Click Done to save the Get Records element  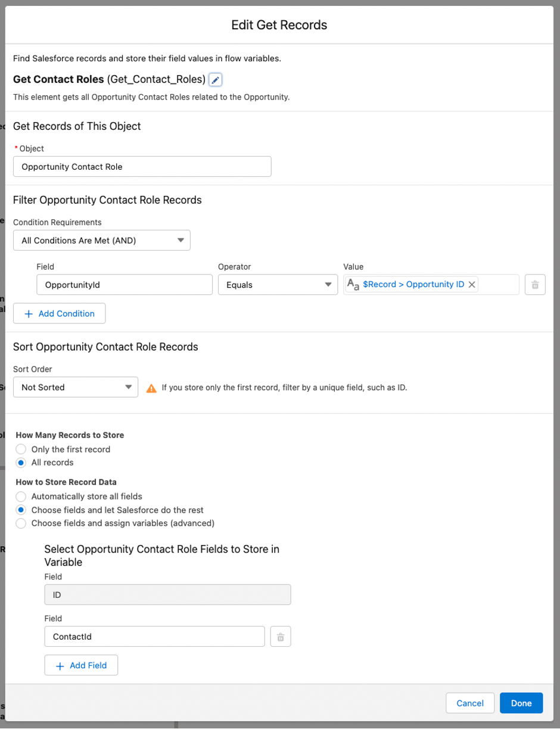[521, 703]
